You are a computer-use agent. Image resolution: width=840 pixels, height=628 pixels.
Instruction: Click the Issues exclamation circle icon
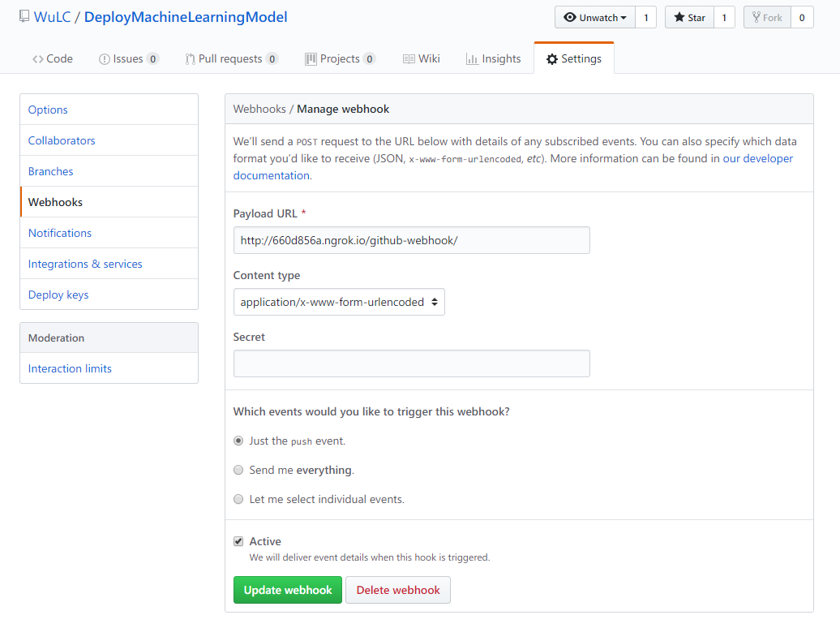pyautogui.click(x=105, y=59)
